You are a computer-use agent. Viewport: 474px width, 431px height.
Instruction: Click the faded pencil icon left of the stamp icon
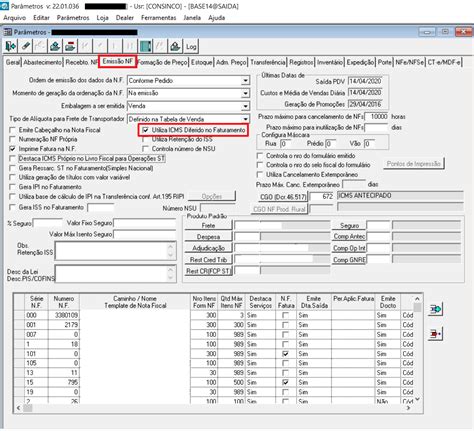pyautogui.click(x=160, y=46)
